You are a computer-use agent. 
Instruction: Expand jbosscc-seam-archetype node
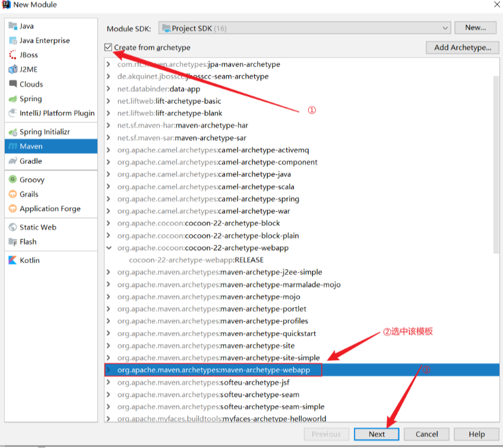click(x=109, y=77)
